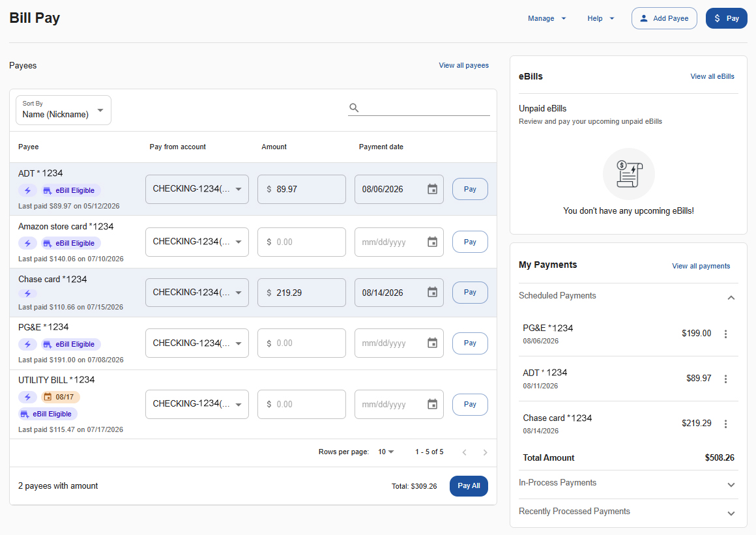
Task: Open calendar picker for Chase card row
Action: [433, 293]
